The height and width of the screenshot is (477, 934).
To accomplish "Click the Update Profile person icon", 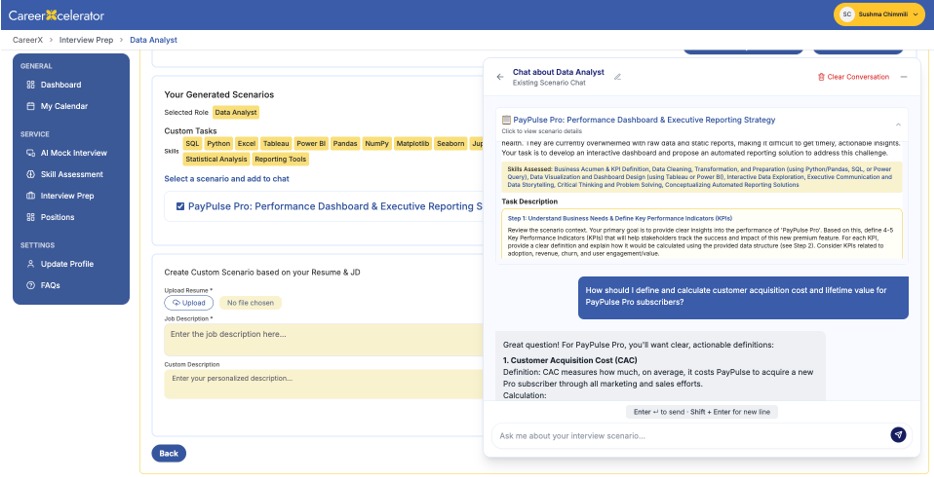I will point(31,264).
